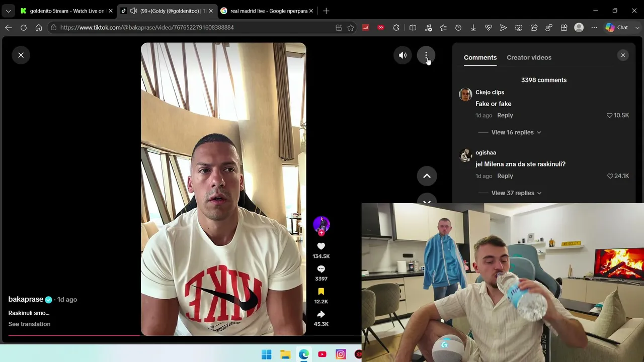Share the video using the arrow icon
The image size is (644, 362).
click(321, 314)
